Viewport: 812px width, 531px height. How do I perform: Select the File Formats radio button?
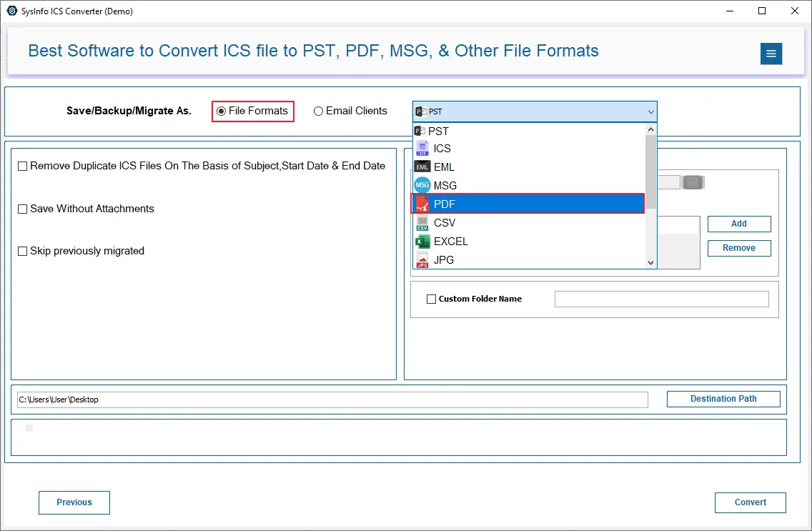pyautogui.click(x=221, y=111)
